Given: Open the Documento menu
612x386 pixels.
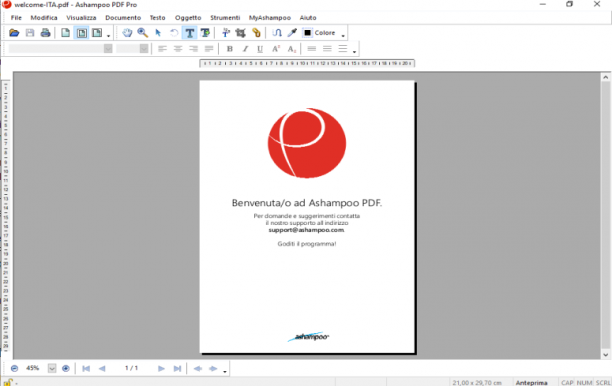Looking at the screenshot, I should click(123, 18).
